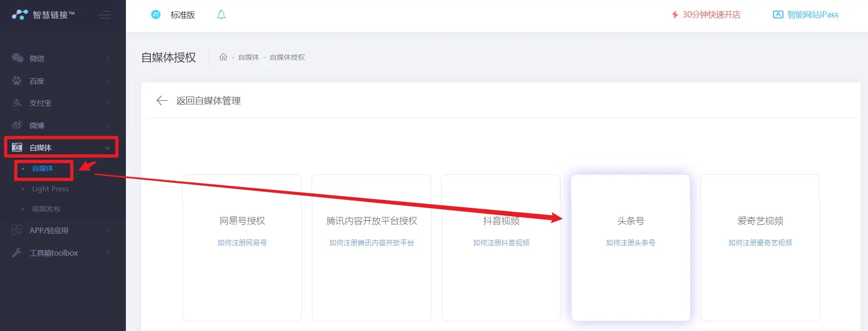Click the 百度 paw sidebar icon
The height and width of the screenshot is (331, 868).
(17, 81)
